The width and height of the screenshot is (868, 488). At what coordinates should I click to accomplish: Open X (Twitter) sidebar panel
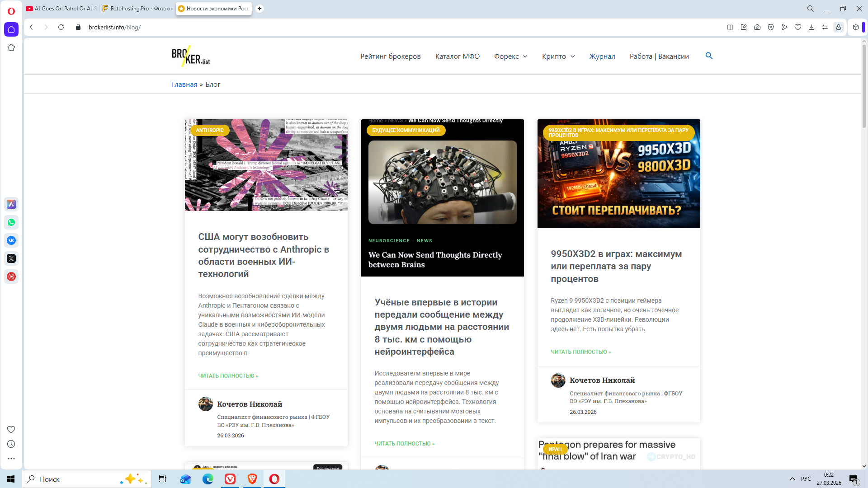tap(11, 258)
